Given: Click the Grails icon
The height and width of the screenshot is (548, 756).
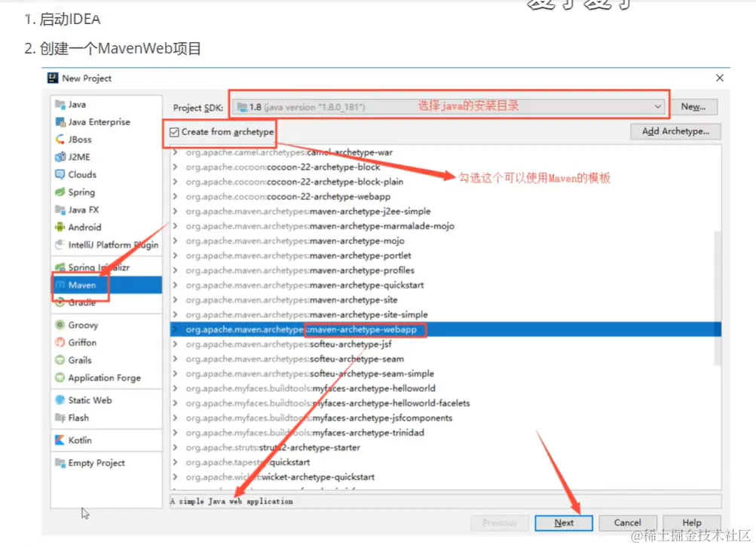Looking at the screenshot, I should click(60, 360).
